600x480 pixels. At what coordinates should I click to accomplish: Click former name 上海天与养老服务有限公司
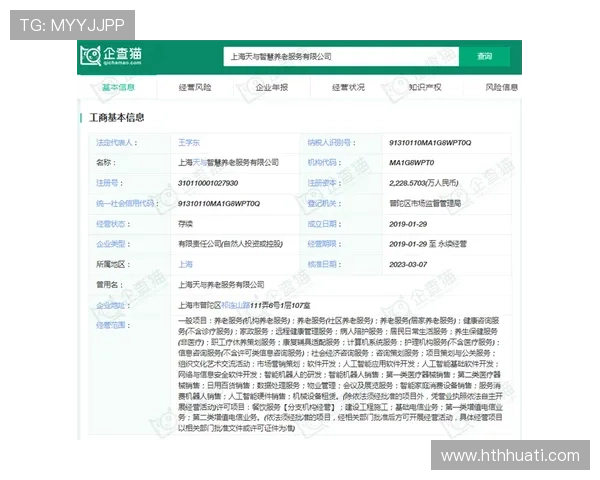tap(221, 285)
